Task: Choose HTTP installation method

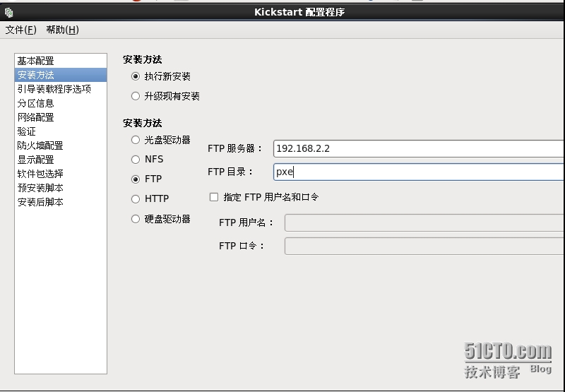Action: (136, 199)
